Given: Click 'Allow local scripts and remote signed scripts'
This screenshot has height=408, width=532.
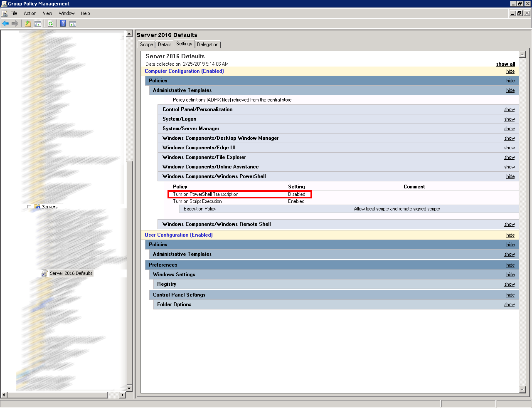Looking at the screenshot, I should [x=397, y=209].
